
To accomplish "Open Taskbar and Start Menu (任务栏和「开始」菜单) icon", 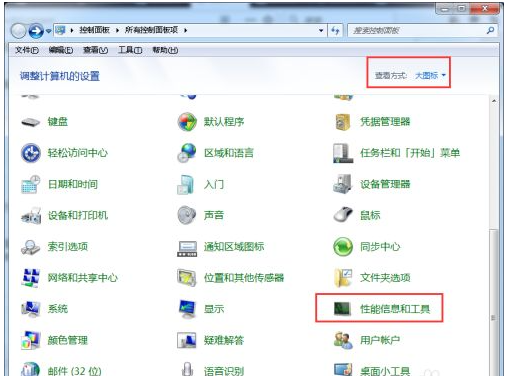I will point(343,153).
